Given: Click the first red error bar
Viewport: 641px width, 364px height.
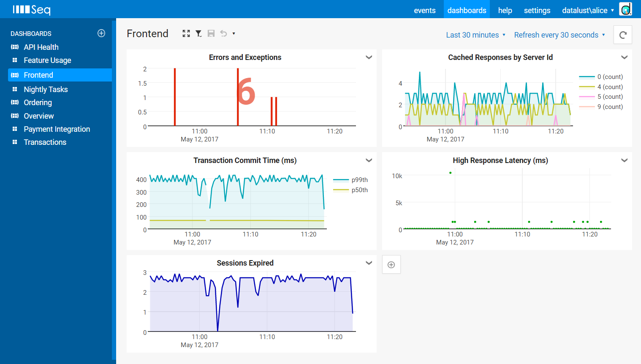Looking at the screenshot, I should click(175, 97).
